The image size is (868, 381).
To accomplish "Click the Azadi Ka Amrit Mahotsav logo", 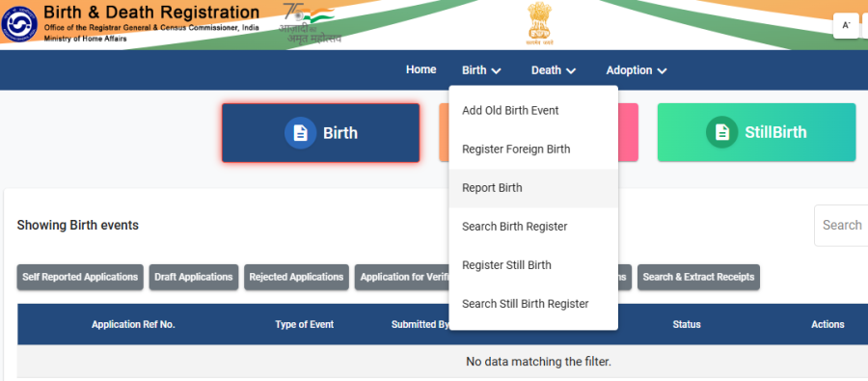I will pos(310,23).
